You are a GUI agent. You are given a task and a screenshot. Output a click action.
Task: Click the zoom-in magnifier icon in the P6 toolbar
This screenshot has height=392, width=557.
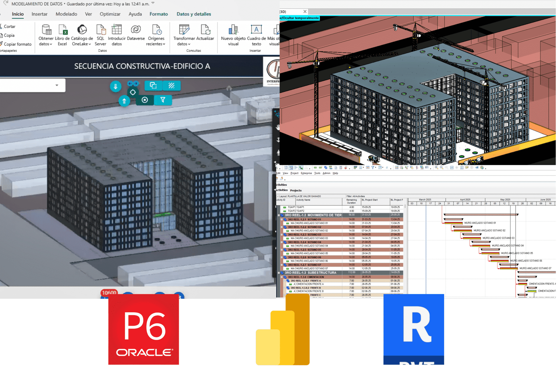[x=436, y=167]
